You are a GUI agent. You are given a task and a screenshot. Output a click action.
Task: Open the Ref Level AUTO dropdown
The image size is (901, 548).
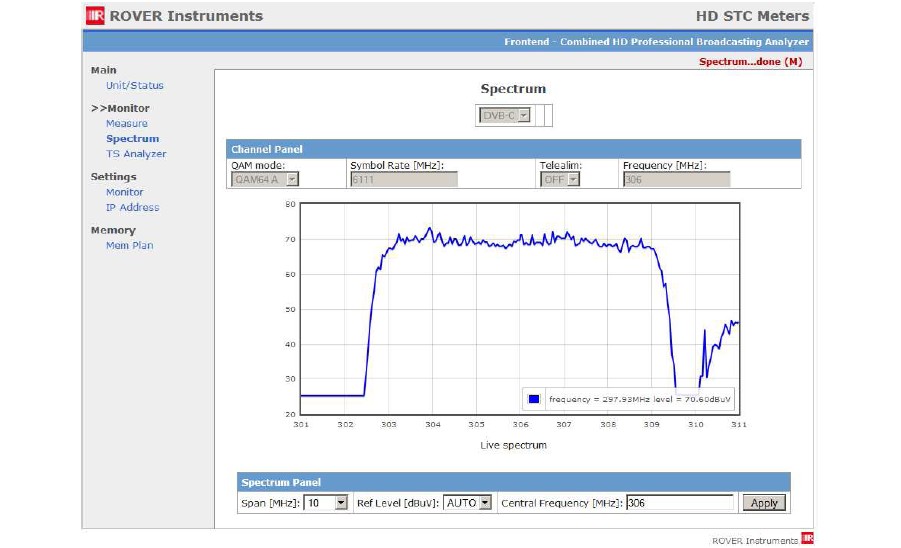tap(467, 503)
